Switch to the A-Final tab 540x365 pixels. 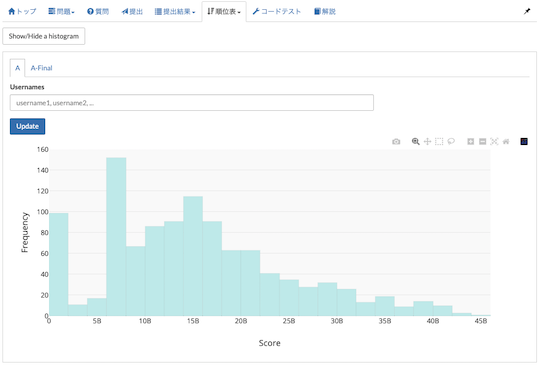click(x=41, y=68)
